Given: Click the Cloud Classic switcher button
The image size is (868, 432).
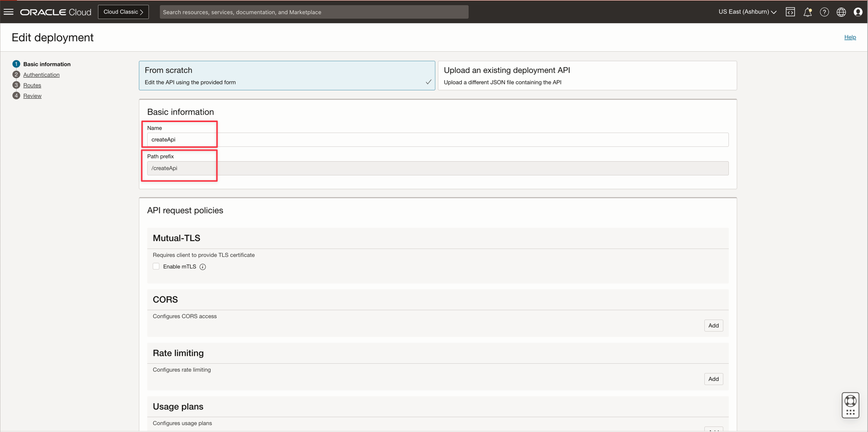Looking at the screenshot, I should pyautogui.click(x=123, y=12).
